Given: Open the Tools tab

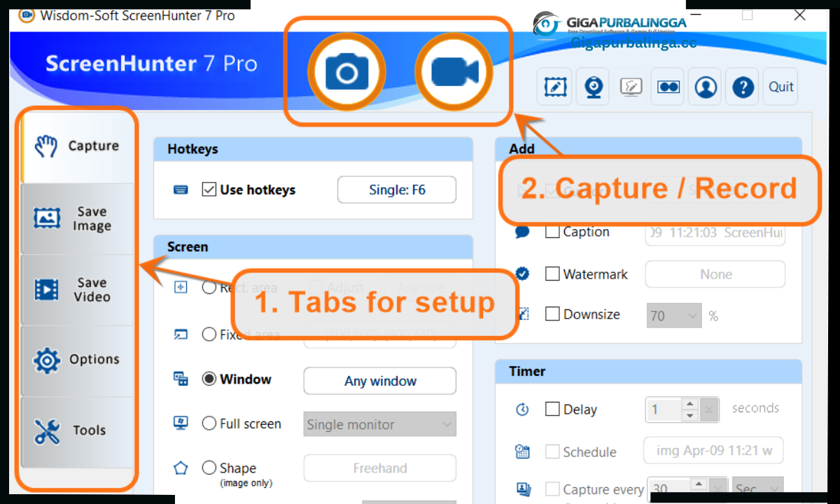Looking at the screenshot, I should (77, 431).
